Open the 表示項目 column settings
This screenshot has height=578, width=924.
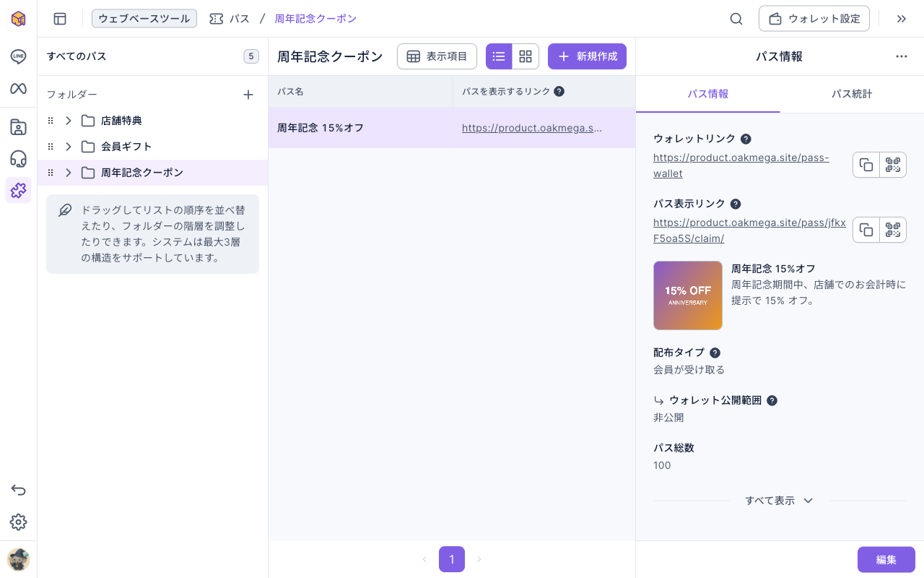click(437, 56)
